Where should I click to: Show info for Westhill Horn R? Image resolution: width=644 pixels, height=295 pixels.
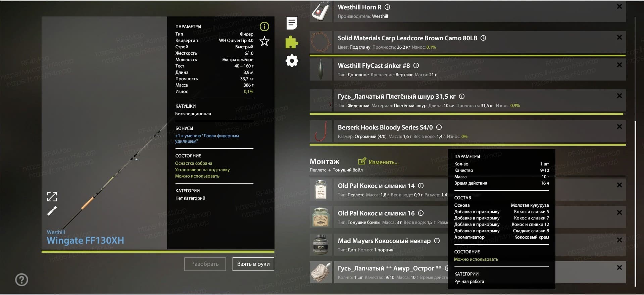pos(387,7)
